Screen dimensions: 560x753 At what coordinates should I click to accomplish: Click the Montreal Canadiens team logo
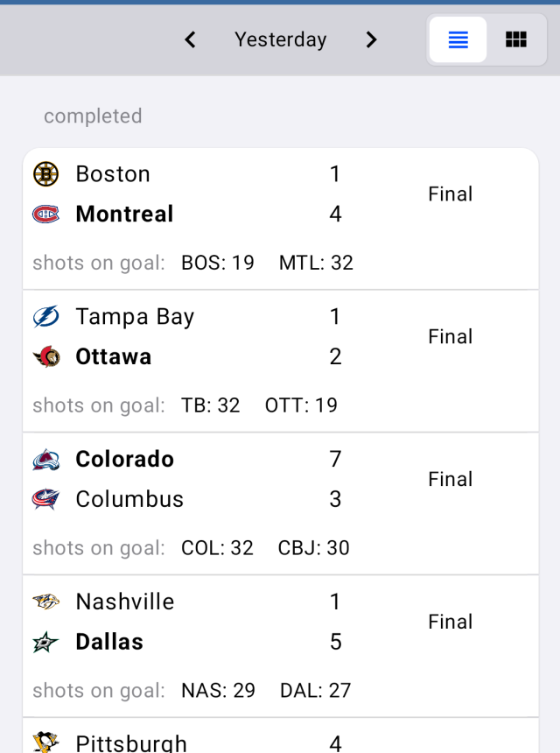[x=45, y=215]
